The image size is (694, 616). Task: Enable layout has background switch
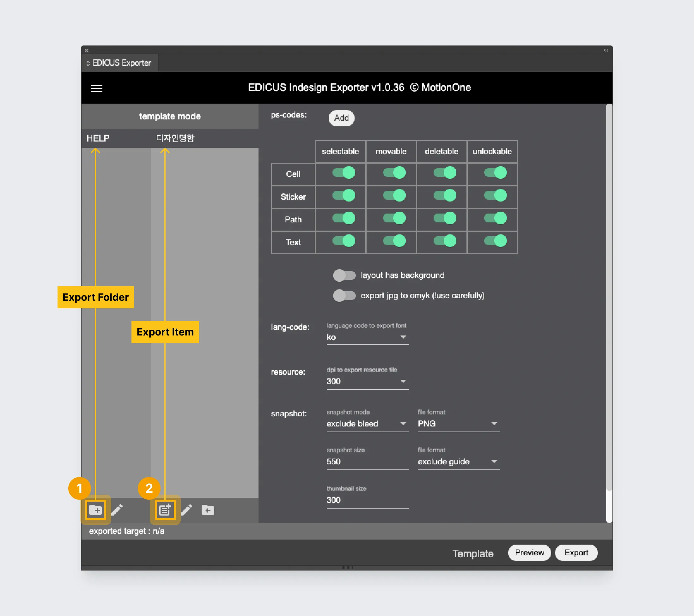pyautogui.click(x=344, y=275)
